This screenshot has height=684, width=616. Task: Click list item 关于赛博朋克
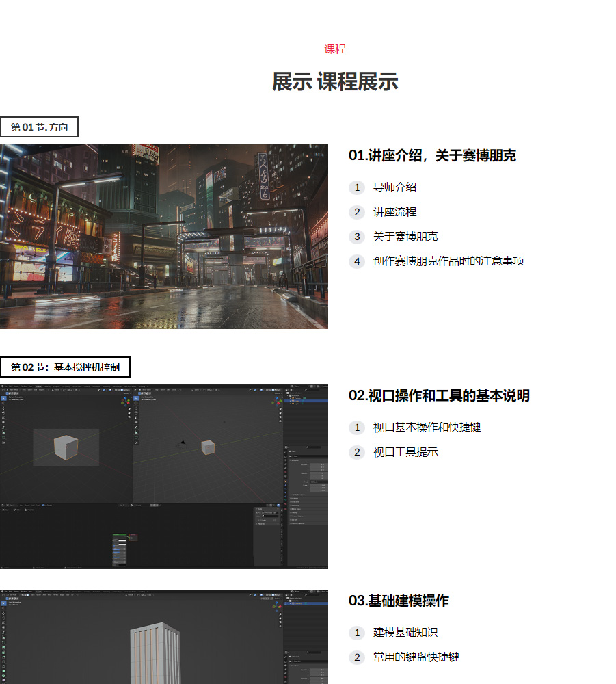[x=405, y=237]
